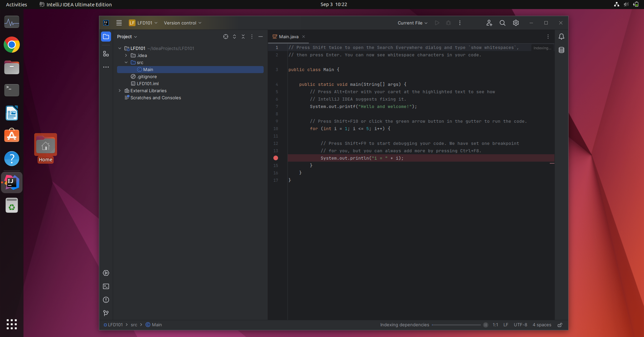Select the Structure tool window icon
The image size is (644, 337).
pos(106,54)
